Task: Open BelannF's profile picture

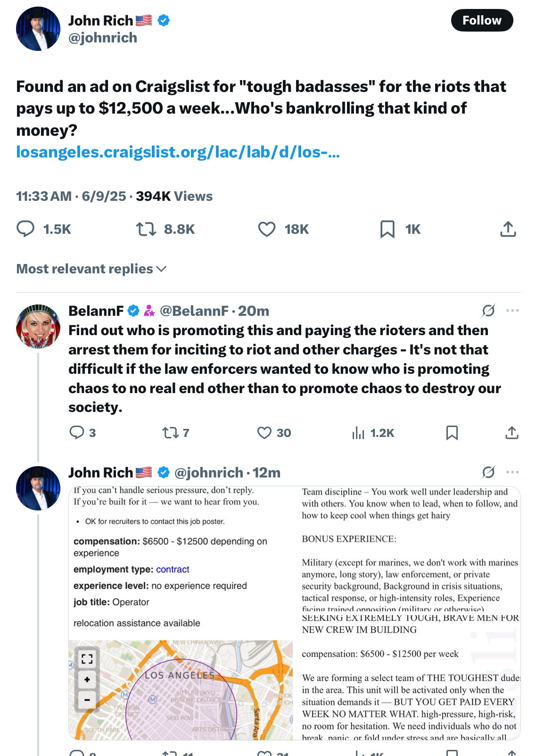Action: click(38, 326)
